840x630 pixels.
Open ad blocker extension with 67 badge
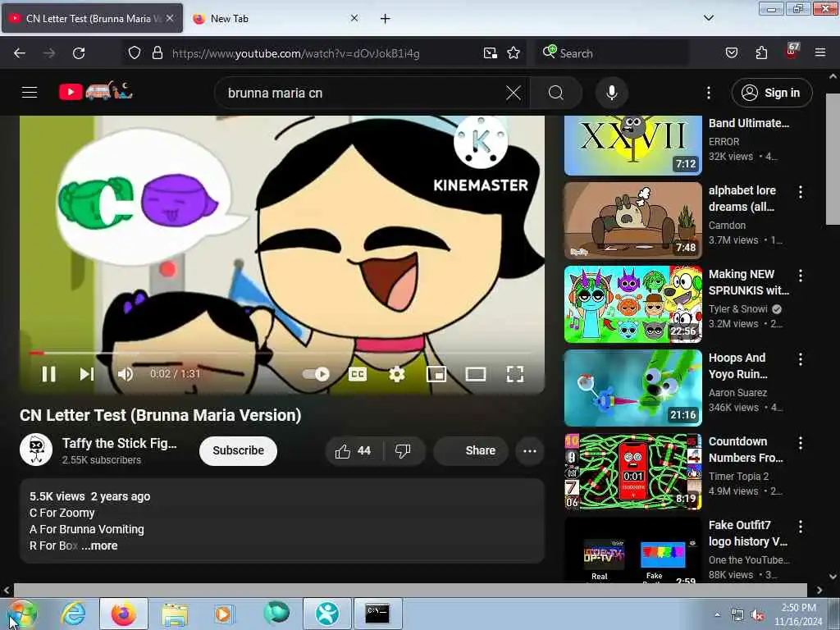click(x=792, y=52)
